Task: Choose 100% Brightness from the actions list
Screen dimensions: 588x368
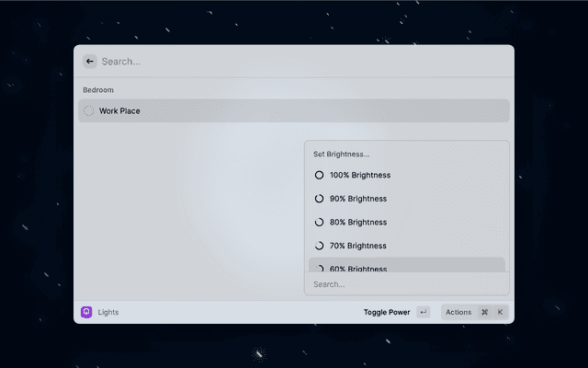Action: [360, 175]
